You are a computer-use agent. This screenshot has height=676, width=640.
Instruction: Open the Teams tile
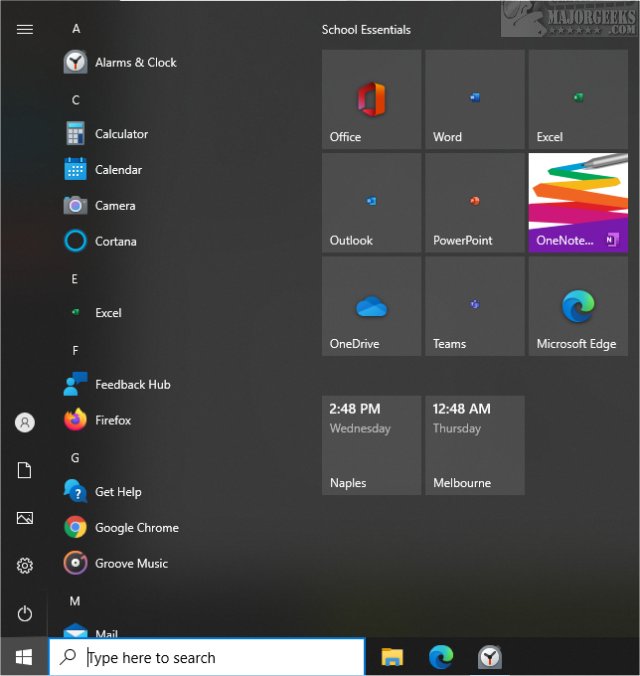[x=475, y=306]
